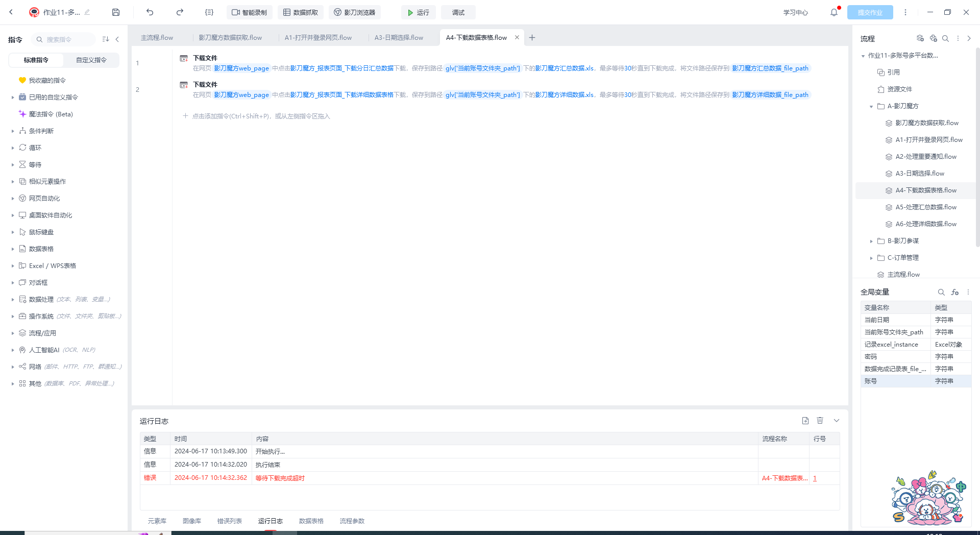Click the undo arrow icon
This screenshot has width=980, height=535.
click(150, 12)
